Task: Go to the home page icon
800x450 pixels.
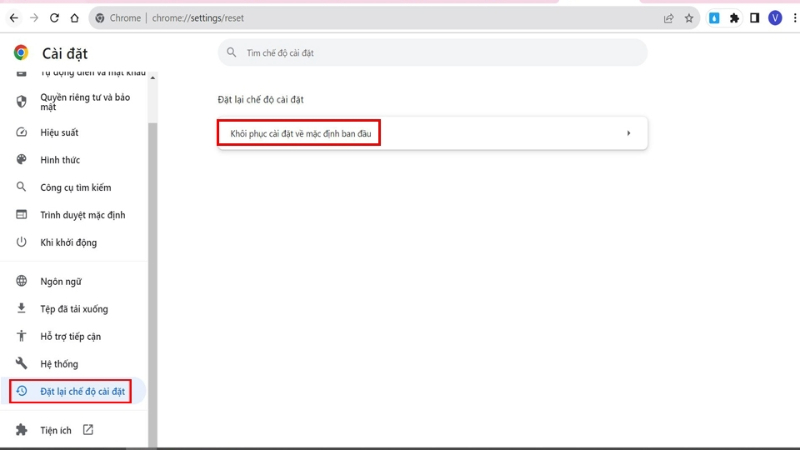Action: pyautogui.click(x=74, y=18)
